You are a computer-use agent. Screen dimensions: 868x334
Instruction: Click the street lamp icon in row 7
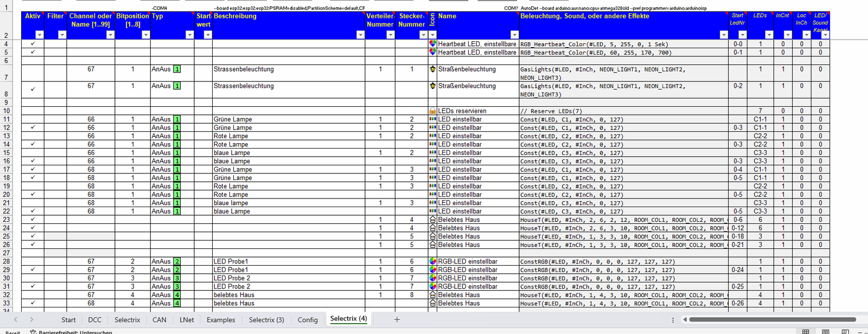tap(432, 69)
